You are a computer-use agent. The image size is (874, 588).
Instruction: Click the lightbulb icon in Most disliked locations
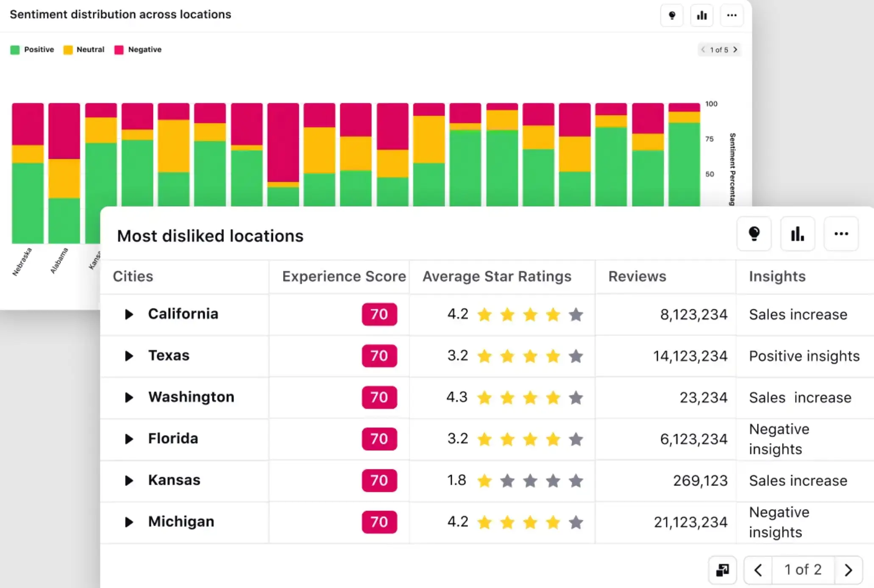click(x=754, y=234)
